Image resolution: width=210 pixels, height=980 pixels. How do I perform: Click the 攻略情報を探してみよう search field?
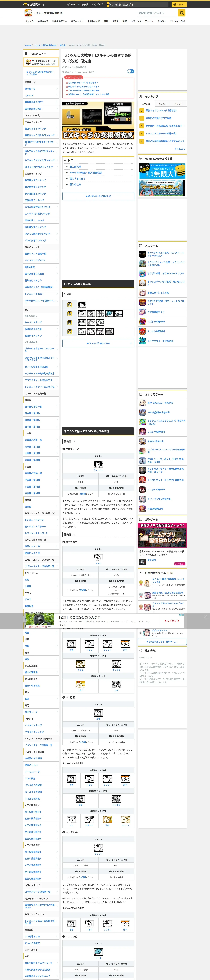tap(157, 13)
